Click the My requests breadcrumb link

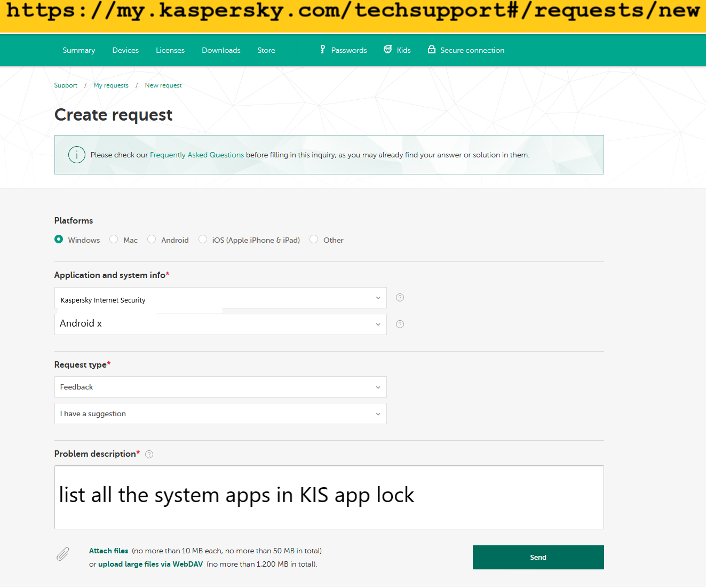click(111, 85)
